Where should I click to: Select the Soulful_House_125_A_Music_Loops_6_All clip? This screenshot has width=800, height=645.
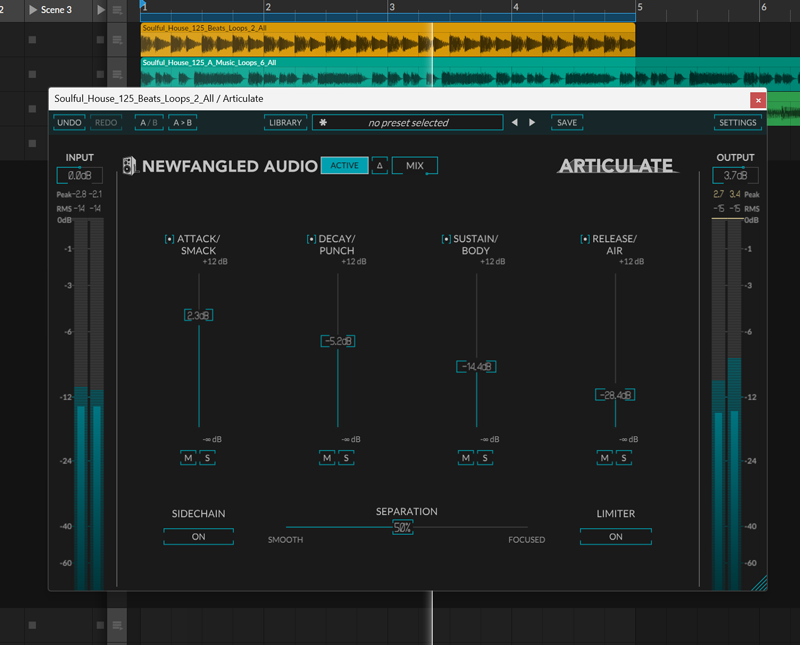tap(469, 72)
